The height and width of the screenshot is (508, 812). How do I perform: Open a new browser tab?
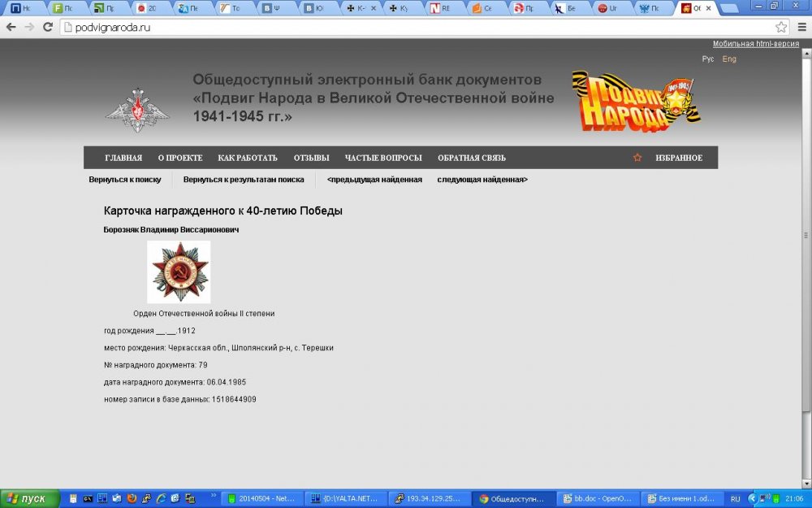point(729,8)
